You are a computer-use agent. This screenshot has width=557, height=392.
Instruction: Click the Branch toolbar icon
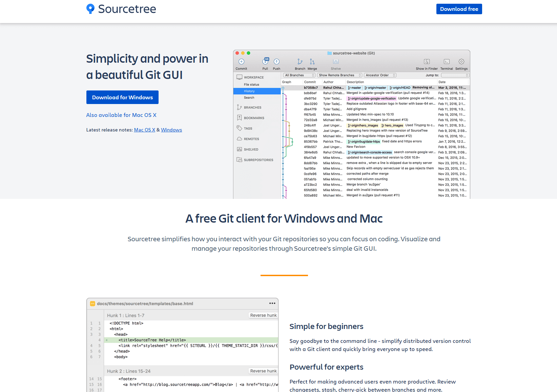pos(300,62)
